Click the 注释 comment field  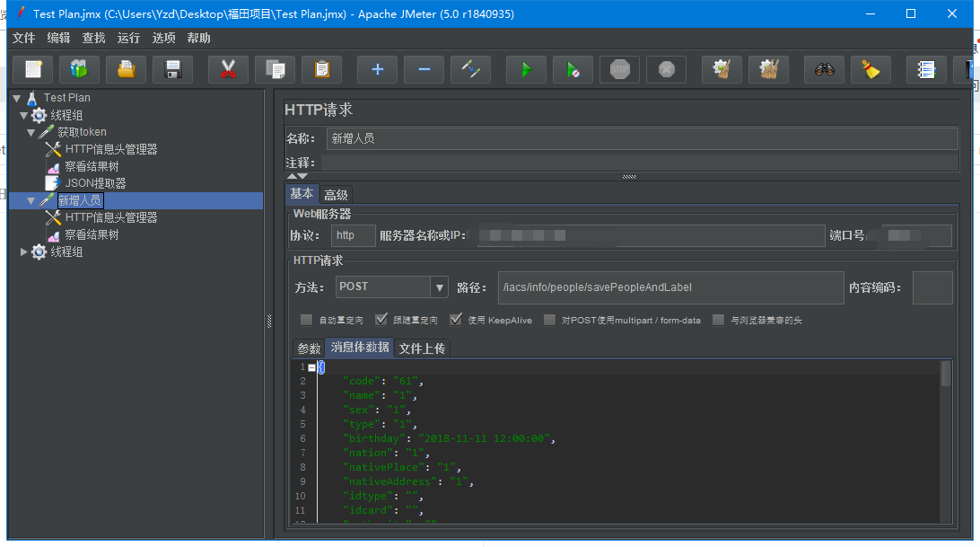639,163
